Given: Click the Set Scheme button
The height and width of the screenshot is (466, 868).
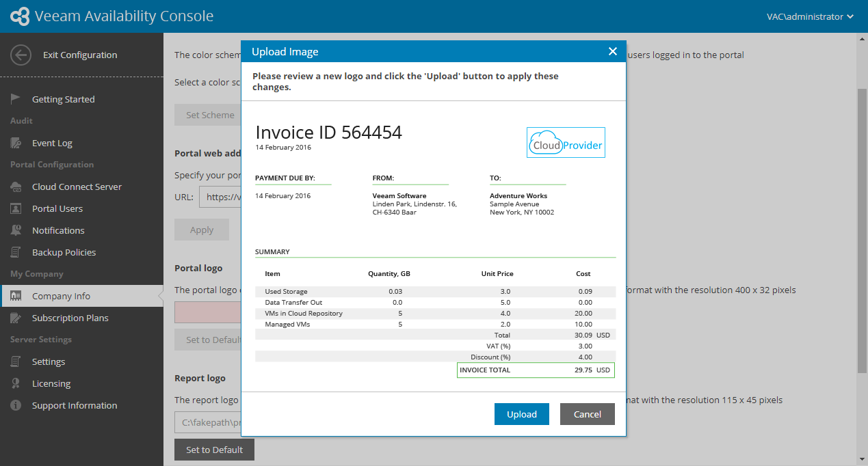Looking at the screenshot, I should point(208,115).
